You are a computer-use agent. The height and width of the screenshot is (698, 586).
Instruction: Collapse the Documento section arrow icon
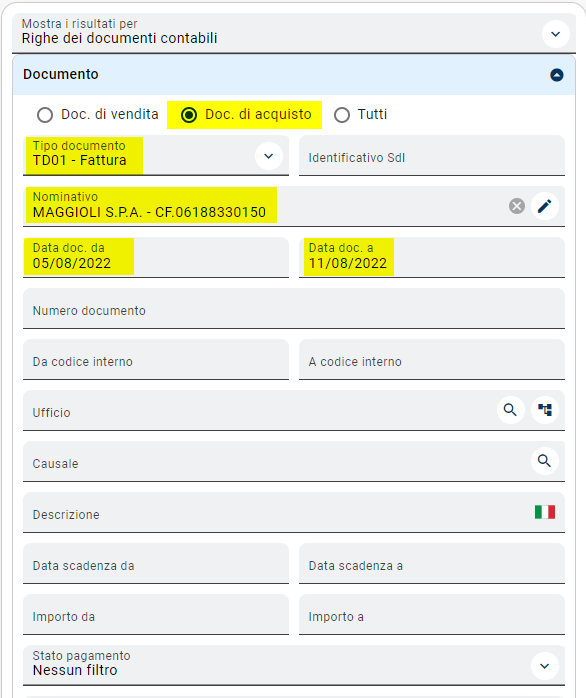click(x=557, y=75)
